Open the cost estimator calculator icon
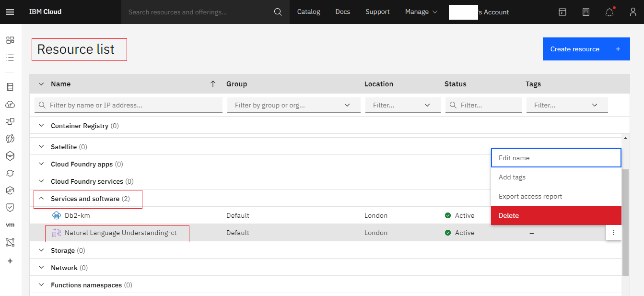Screen dimensions: 644x296 click(x=586, y=12)
